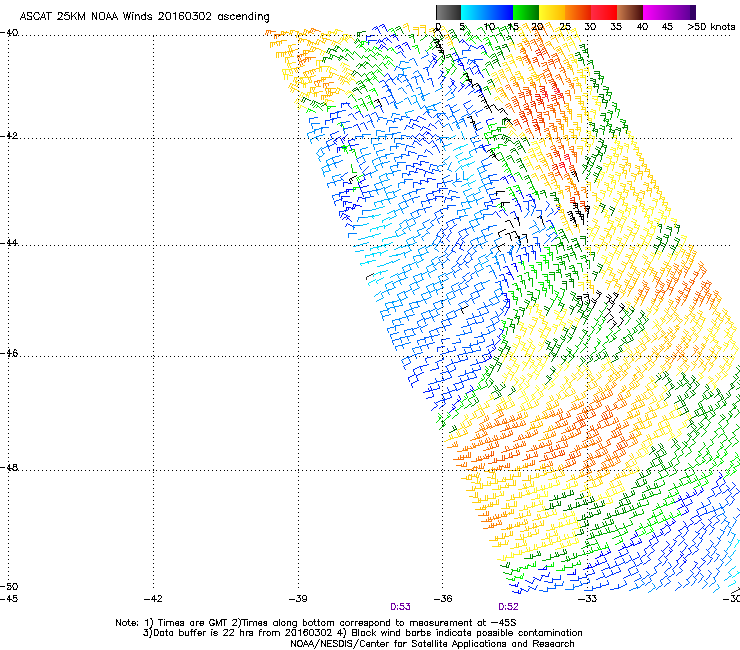The image size is (740, 650).
Task: Click the -50 latitude label on left axis
Action: [9, 587]
